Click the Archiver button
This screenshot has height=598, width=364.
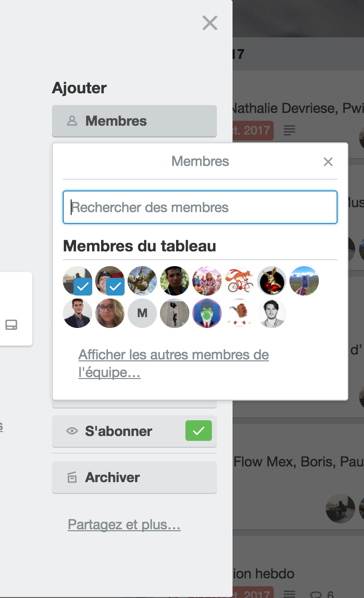pos(134,477)
